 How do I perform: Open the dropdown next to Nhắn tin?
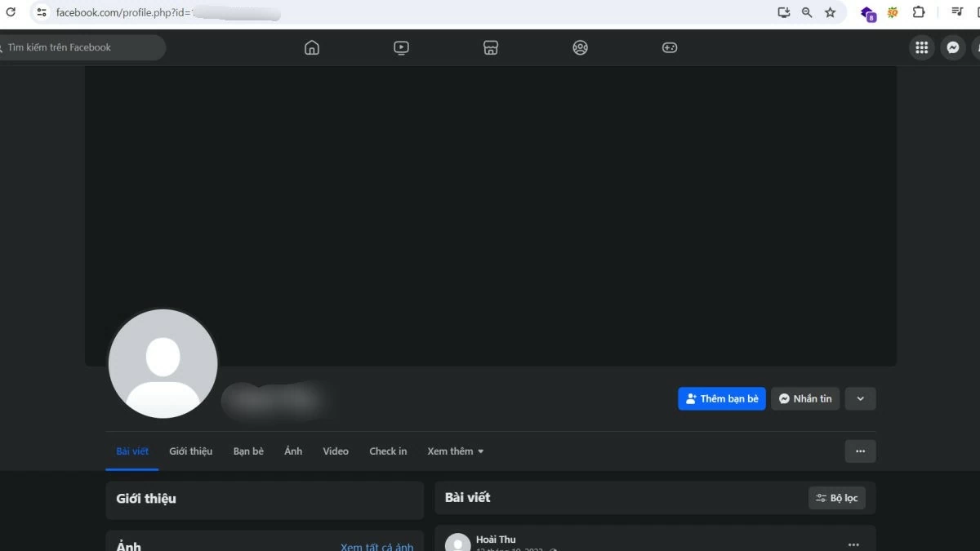[x=860, y=398]
